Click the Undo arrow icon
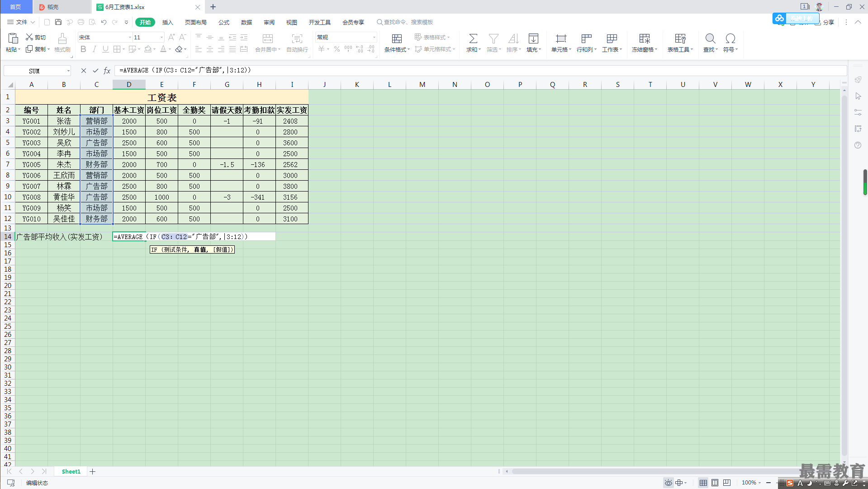The width and height of the screenshot is (868, 489). tap(104, 22)
